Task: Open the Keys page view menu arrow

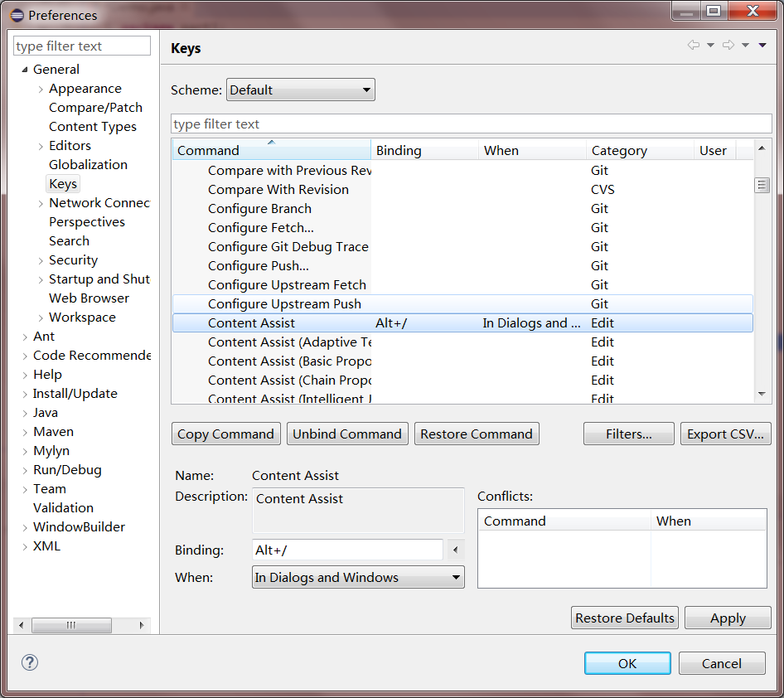Action: coord(762,45)
